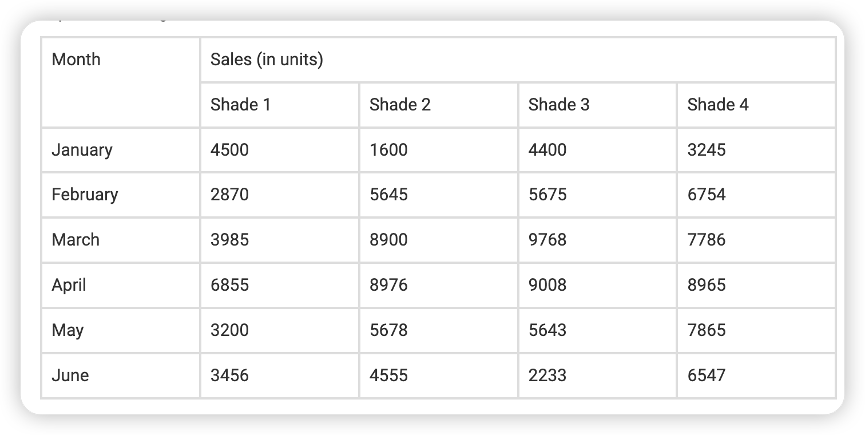Select the March row label
Image resolution: width=866 pixels, height=435 pixels.
(x=120, y=240)
